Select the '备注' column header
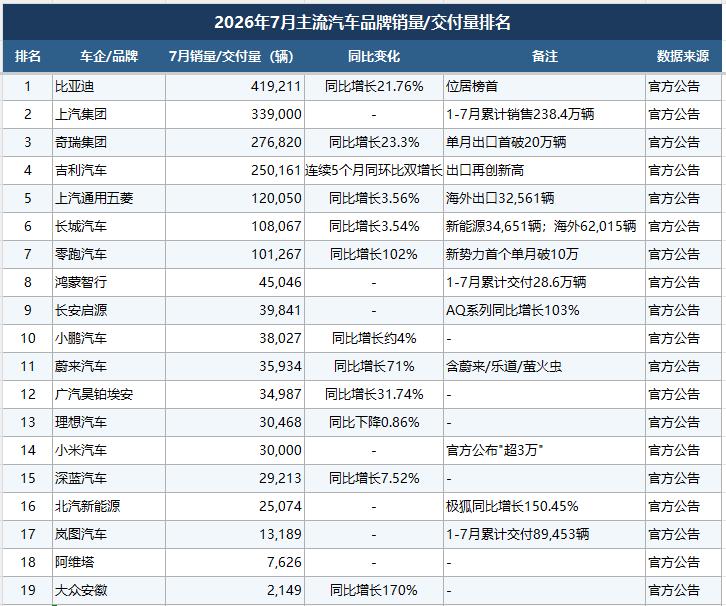This screenshot has width=726, height=606. tap(544, 56)
